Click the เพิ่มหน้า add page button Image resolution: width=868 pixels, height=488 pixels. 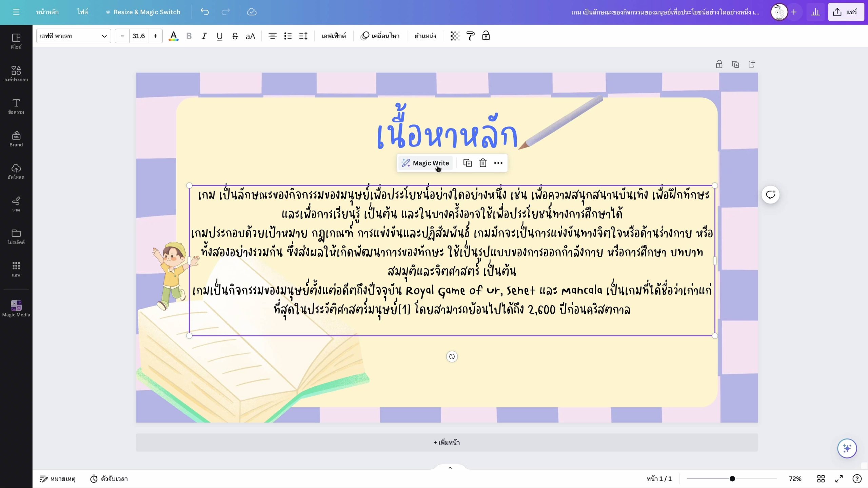(447, 442)
